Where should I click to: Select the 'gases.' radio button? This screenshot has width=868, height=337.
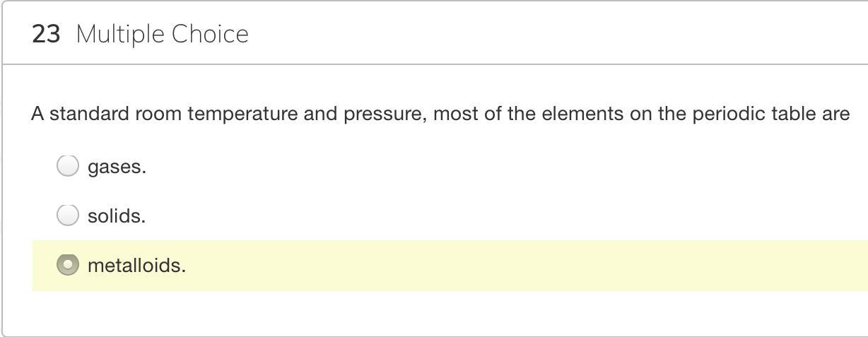pos(67,166)
